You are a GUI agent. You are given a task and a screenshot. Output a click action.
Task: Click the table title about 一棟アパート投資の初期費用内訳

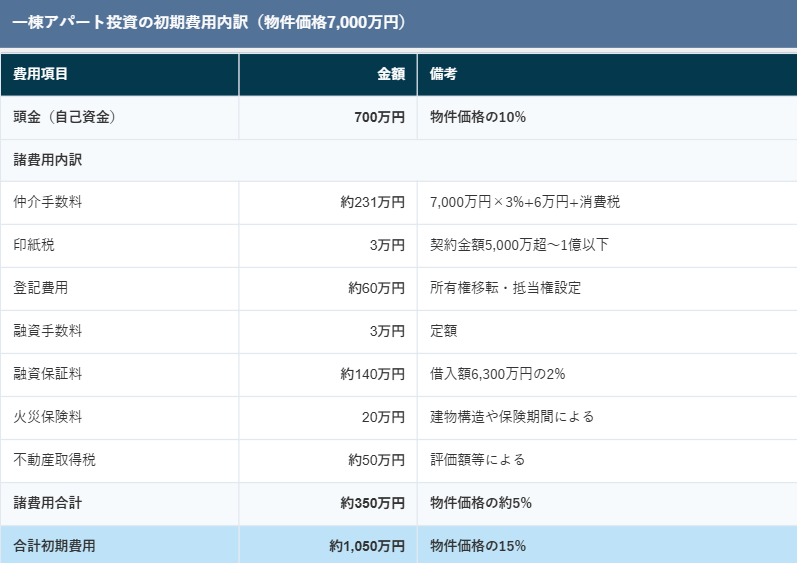(x=210, y=22)
